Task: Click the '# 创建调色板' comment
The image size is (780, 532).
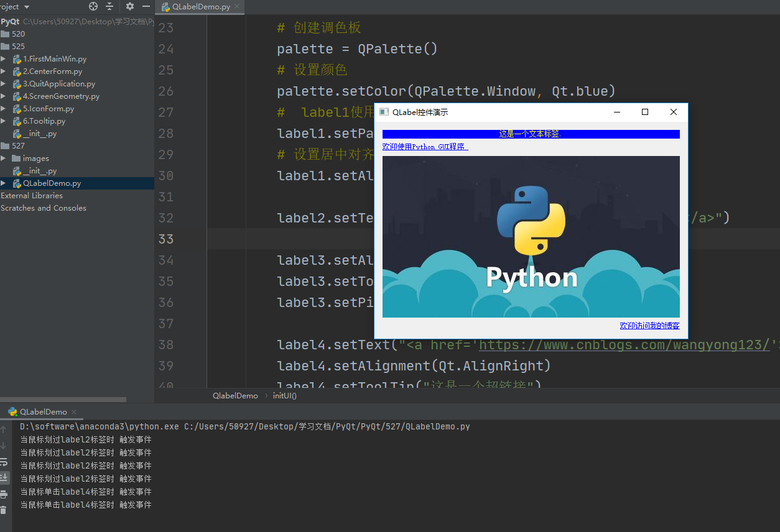Action: (319, 28)
